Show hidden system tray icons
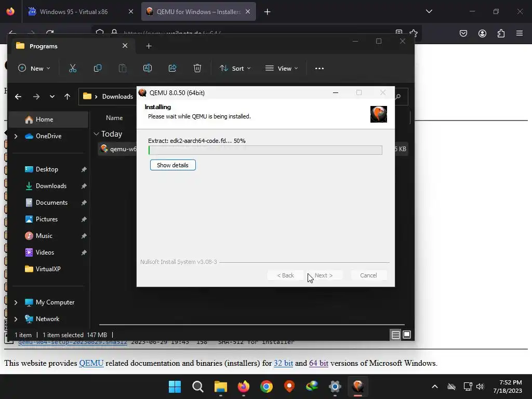The image size is (532, 399). click(435, 387)
